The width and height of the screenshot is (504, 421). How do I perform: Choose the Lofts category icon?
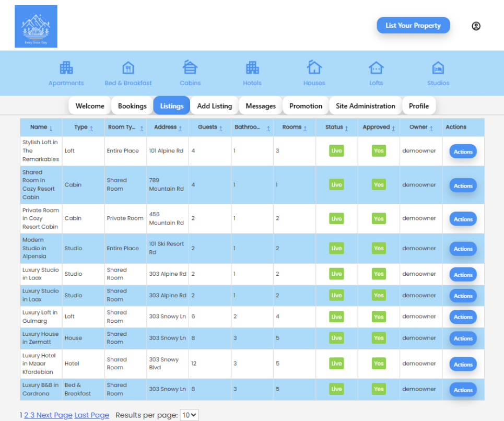click(x=376, y=68)
